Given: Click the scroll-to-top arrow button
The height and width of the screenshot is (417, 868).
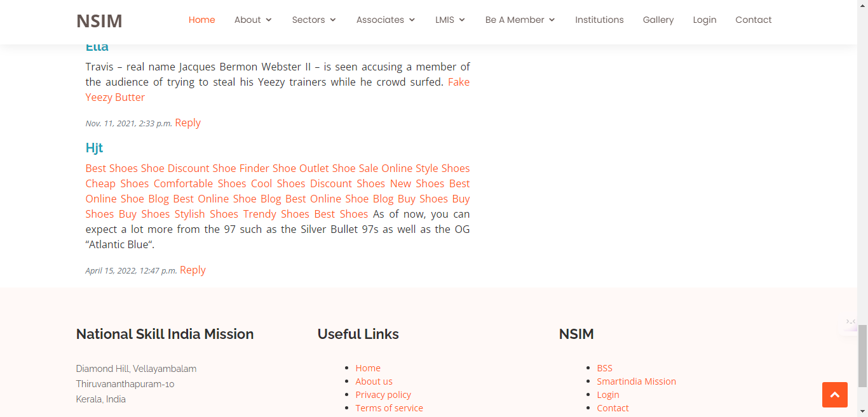Looking at the screenshot, I should [834, 395].
